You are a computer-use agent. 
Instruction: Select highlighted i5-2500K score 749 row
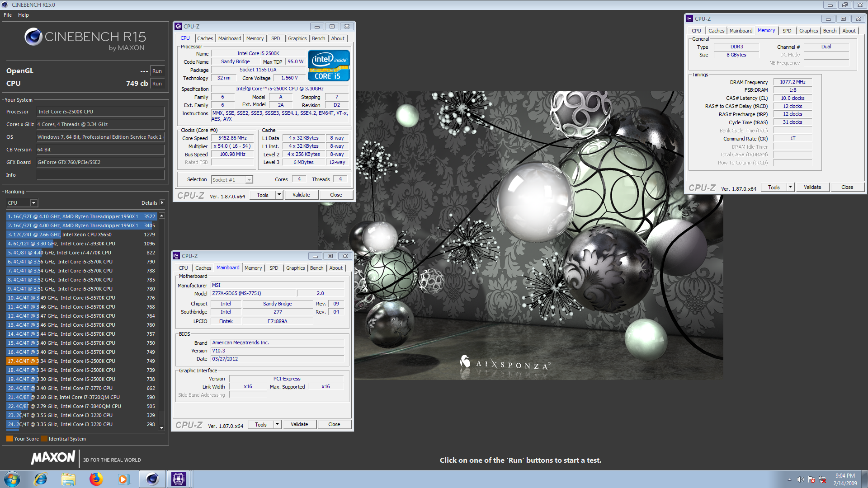coord(81,361)
